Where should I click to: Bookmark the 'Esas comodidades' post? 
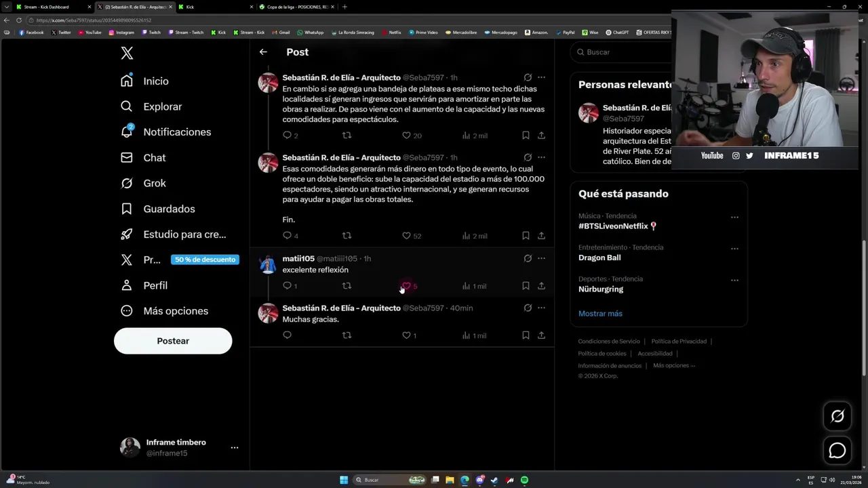tap(526, 236)
